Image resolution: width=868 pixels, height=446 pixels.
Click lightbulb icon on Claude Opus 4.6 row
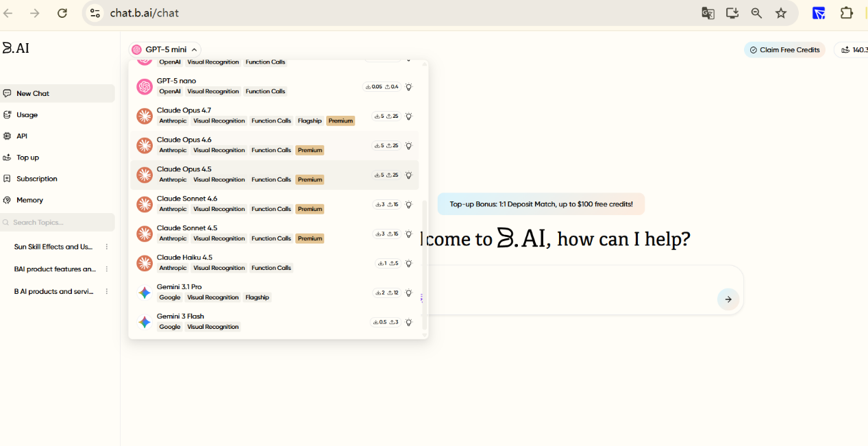(x=409, y=146)
